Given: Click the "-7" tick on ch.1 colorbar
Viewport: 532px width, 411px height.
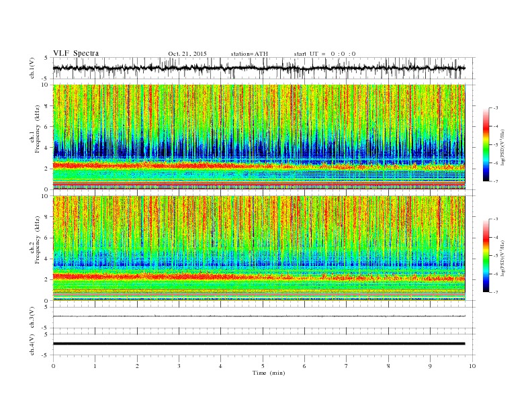Looking at the screenshot, I should (x=496, y=181).
